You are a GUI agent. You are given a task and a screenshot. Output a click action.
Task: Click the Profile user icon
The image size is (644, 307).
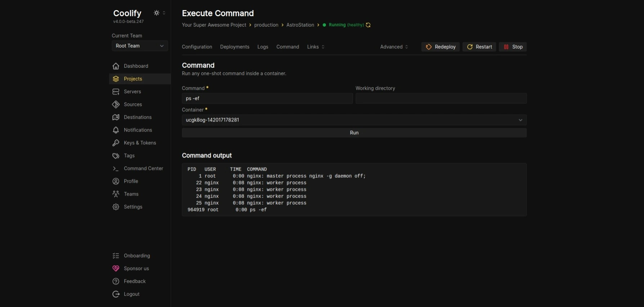pyautogui.click(x=116, y=181)
